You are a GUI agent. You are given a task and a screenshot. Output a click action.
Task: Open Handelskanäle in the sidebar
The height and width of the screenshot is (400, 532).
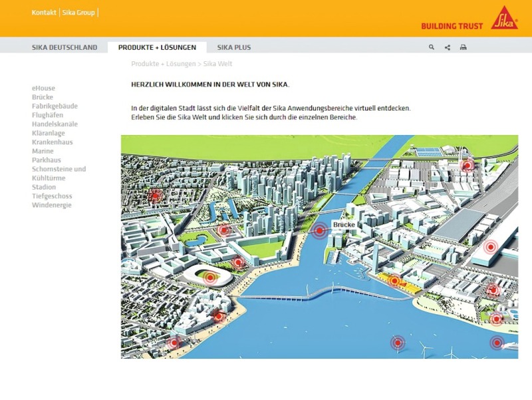[55, 124]
